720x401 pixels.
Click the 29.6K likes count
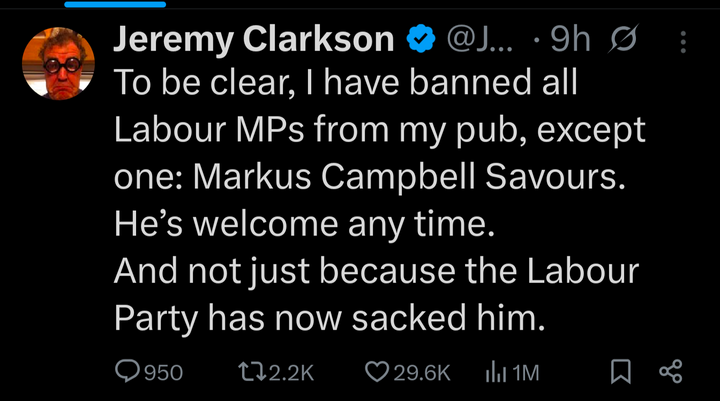tap(422, 373)
